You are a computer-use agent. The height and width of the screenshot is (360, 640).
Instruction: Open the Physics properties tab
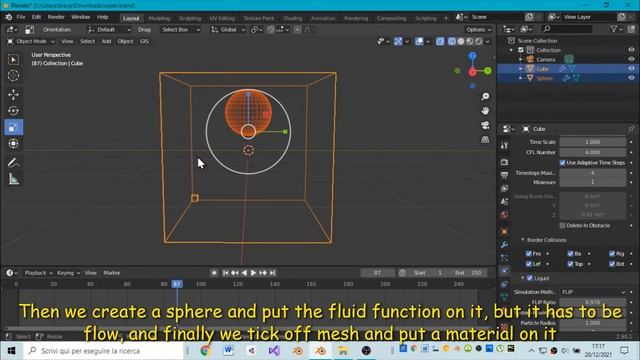(x=504, y=271)
